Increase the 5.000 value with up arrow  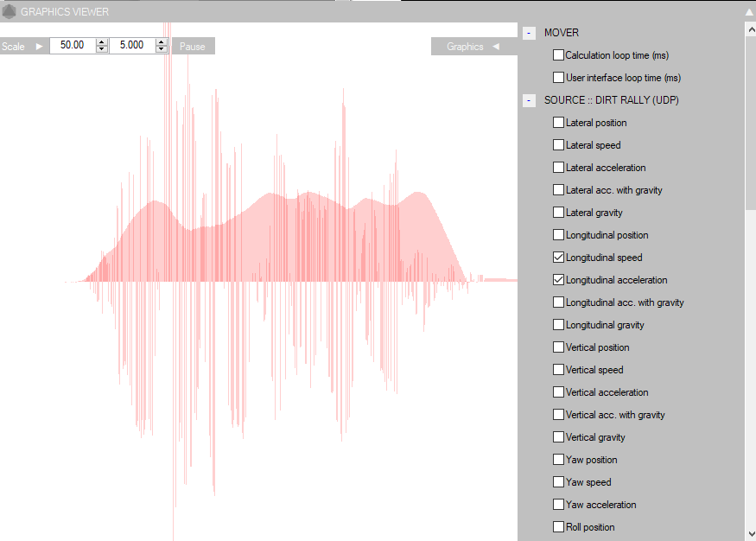point(162,42)
